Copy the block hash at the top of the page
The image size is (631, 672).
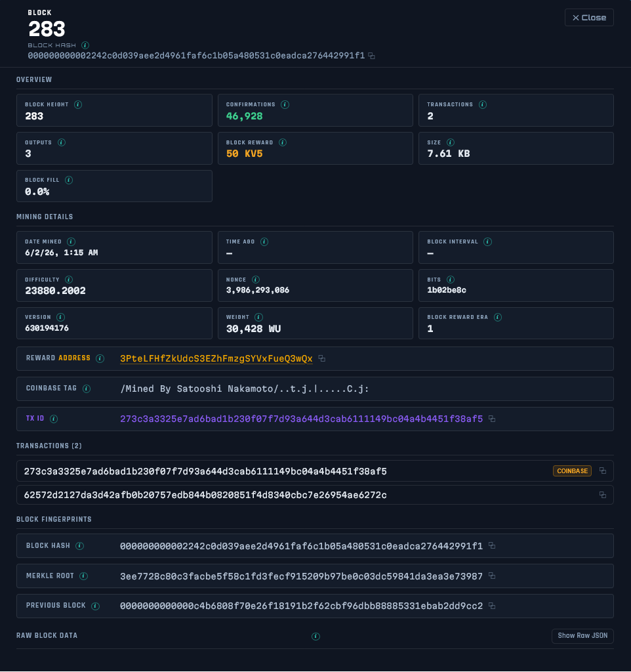point(371,56)
